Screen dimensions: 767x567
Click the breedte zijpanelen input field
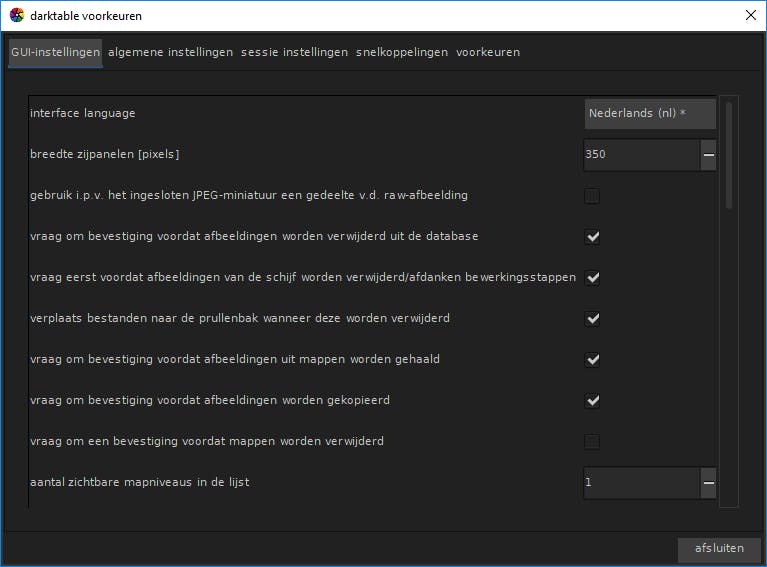tap(640, 155)
